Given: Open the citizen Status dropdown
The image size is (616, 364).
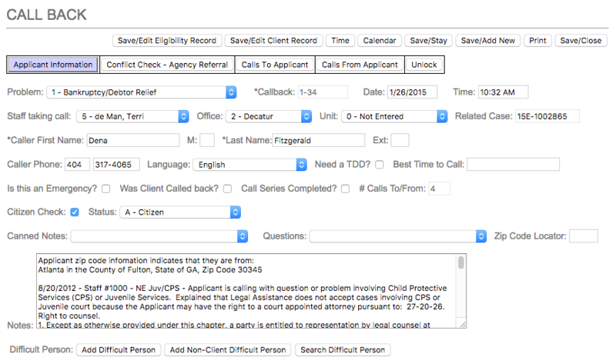Looking at the screenshot, I should click(180, 212).
